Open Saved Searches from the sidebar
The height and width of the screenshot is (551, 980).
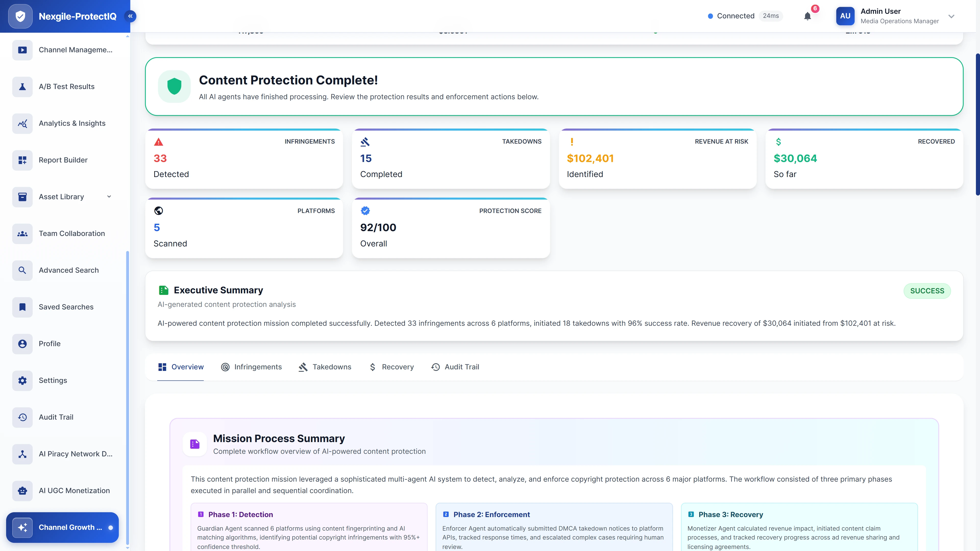coord(66,307)
